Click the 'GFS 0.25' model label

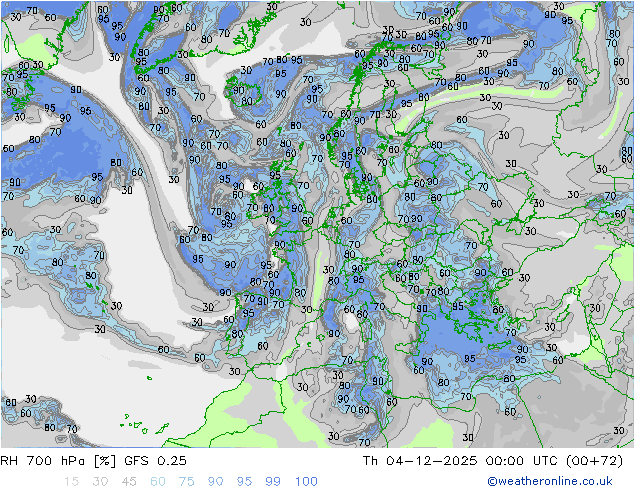click(155, 461)
